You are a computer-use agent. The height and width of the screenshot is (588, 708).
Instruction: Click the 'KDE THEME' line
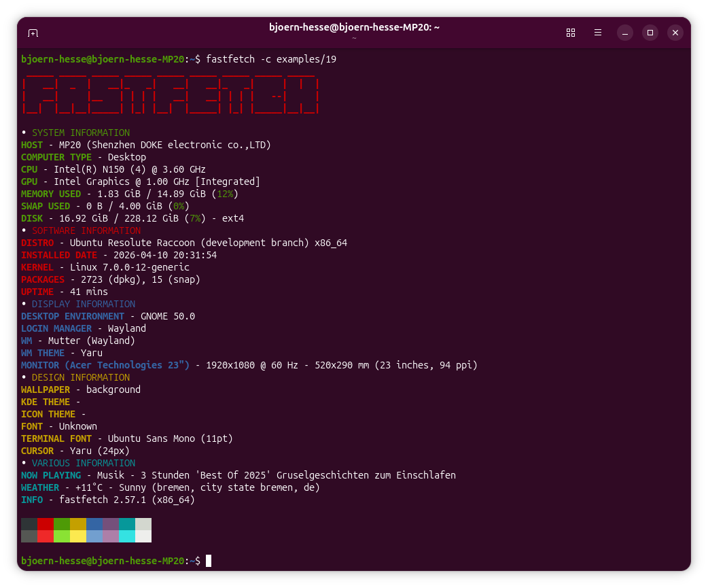click(x=50, y=402)
